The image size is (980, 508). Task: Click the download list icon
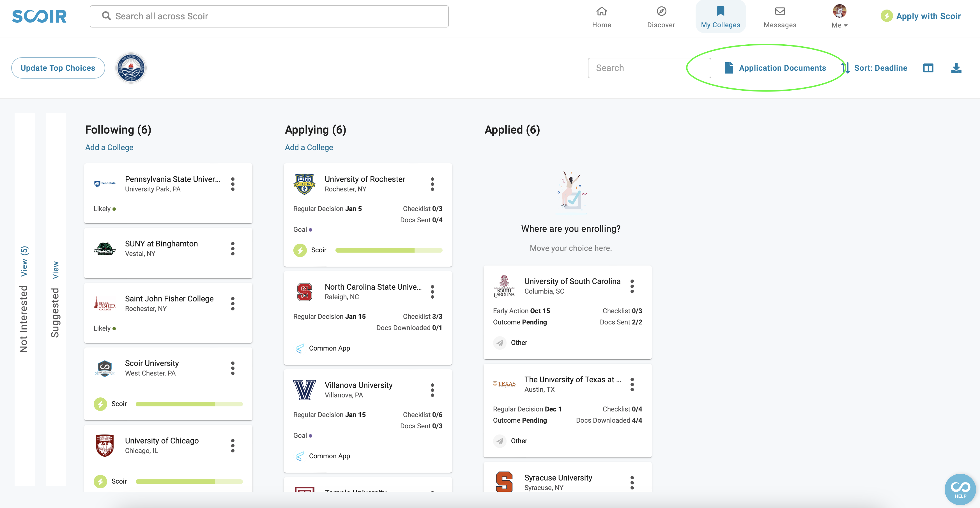click(956, 68)
